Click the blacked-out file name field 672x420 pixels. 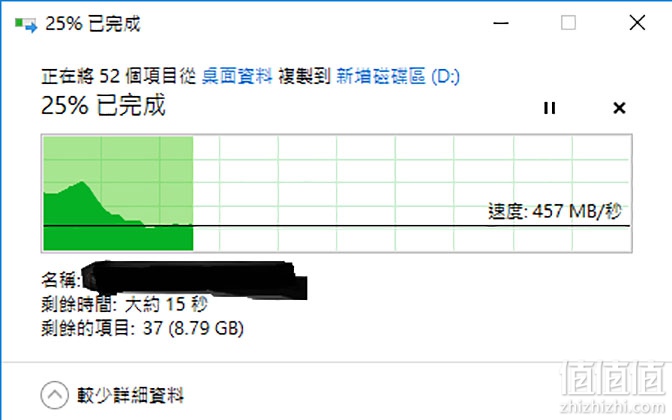(194, 280)
